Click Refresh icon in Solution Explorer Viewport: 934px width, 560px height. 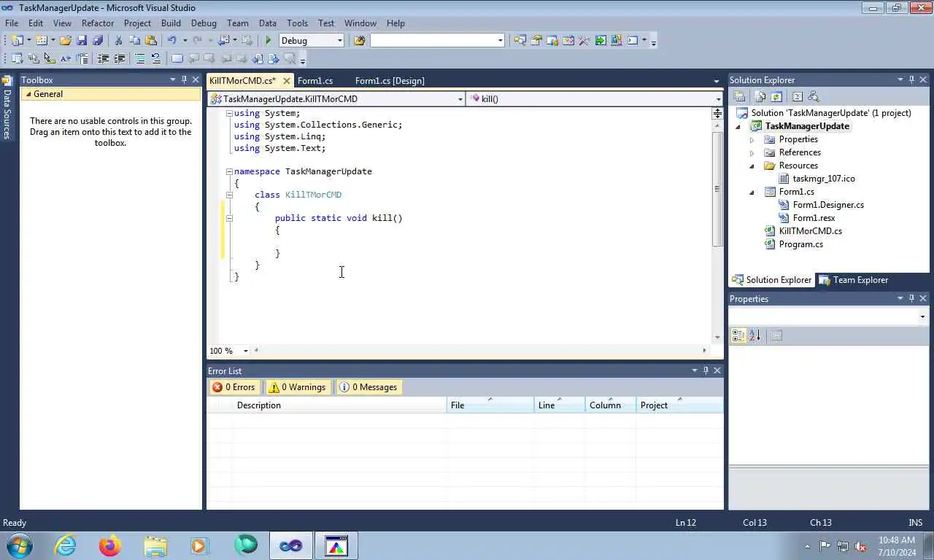click(776, 96)
